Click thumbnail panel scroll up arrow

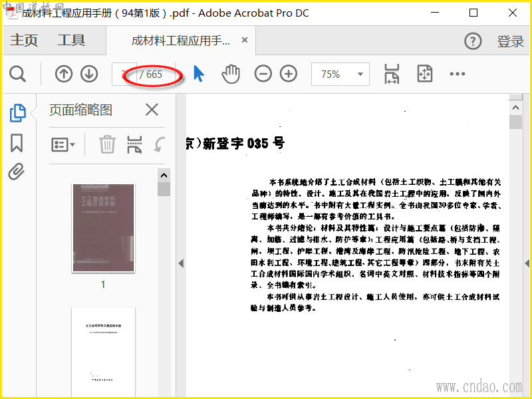[x=164, y=176]
